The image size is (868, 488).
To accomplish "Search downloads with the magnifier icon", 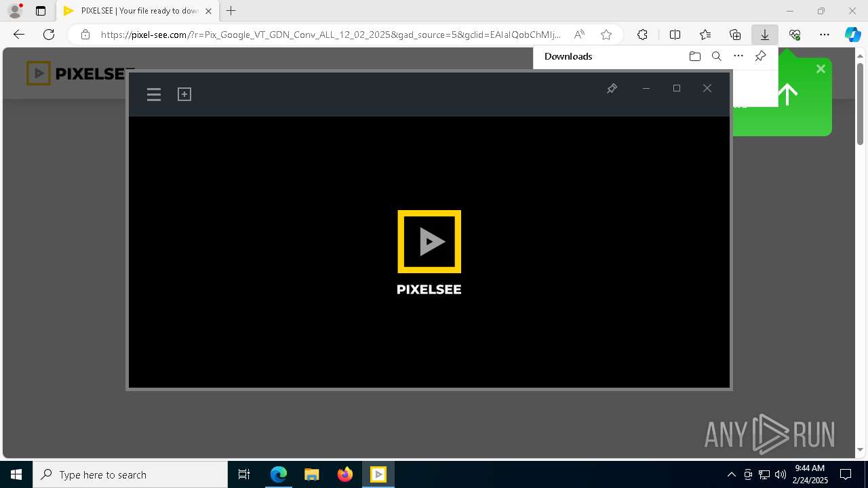I will click(716, 56).
